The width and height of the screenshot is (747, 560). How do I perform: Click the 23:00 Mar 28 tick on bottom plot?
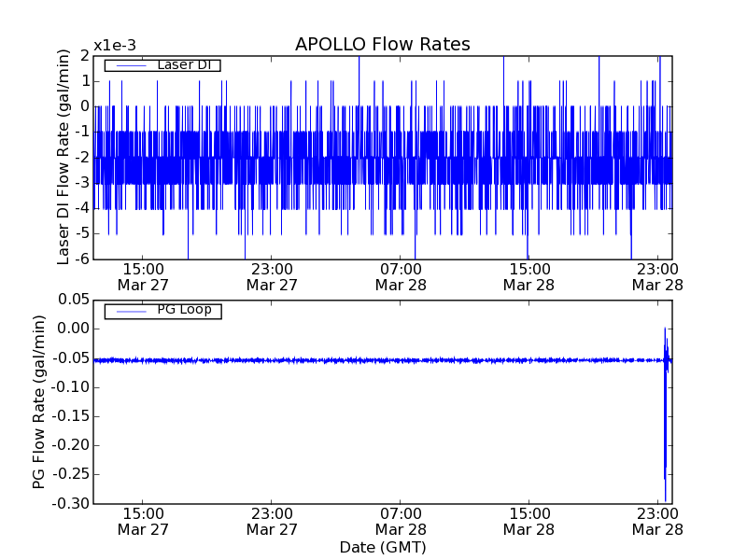tap(657, 521)
